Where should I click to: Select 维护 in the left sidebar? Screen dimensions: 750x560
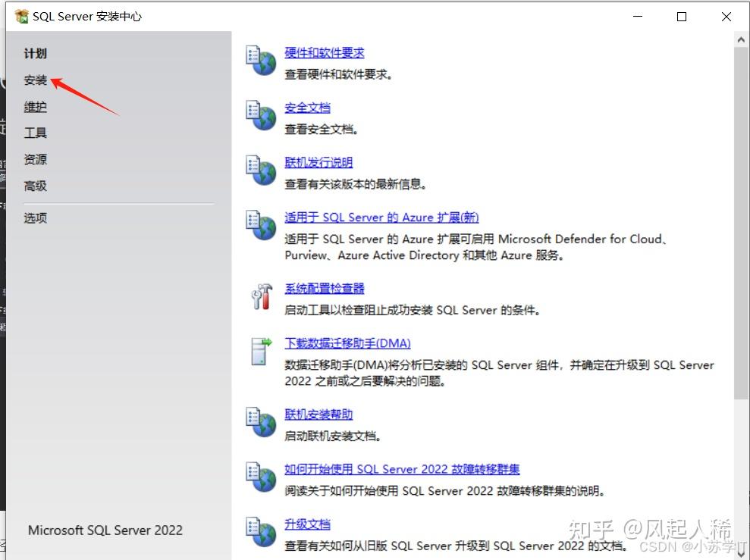click(36, 106)
